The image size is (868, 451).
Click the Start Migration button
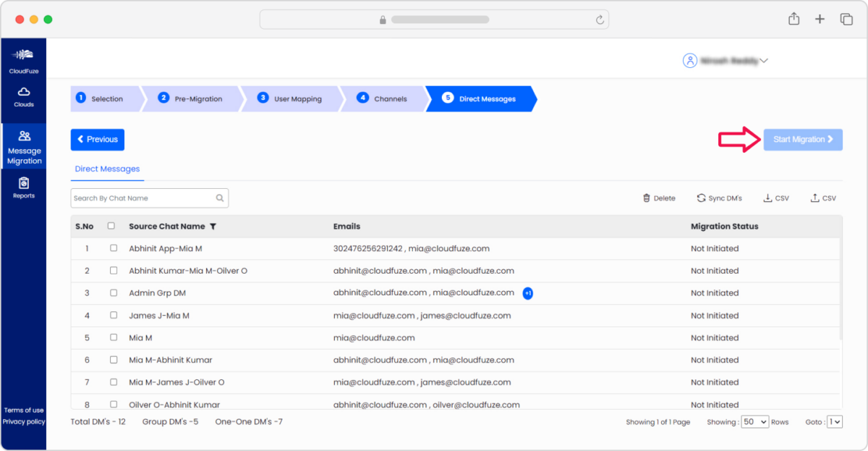(x=803, y=139)
